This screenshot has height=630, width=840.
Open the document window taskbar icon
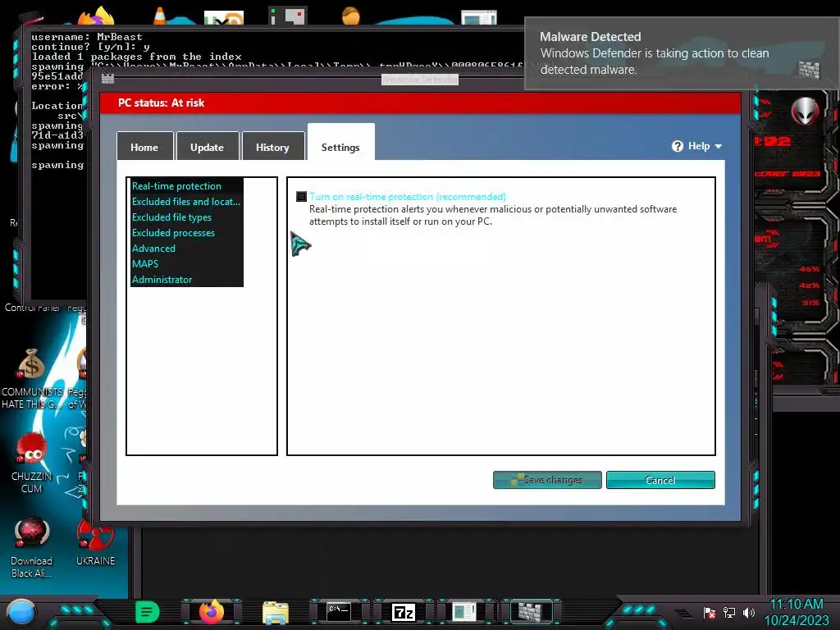tap(464, 611)
